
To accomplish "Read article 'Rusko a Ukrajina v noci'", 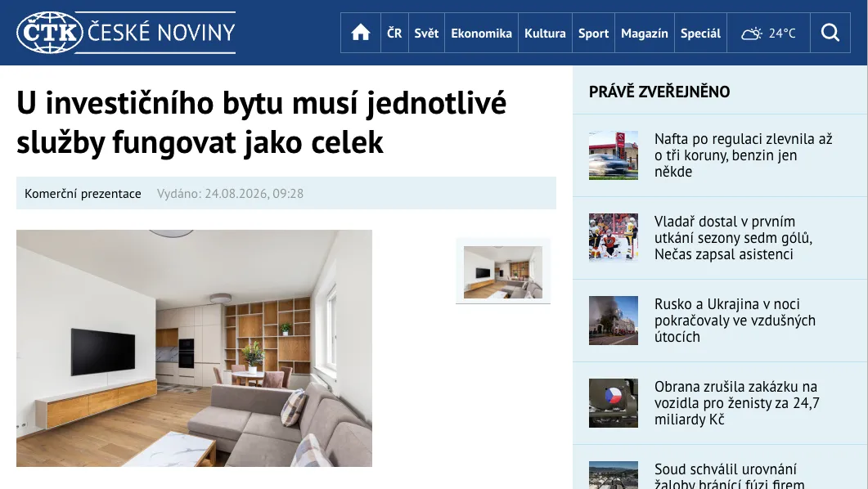I will tap(735, 321).
